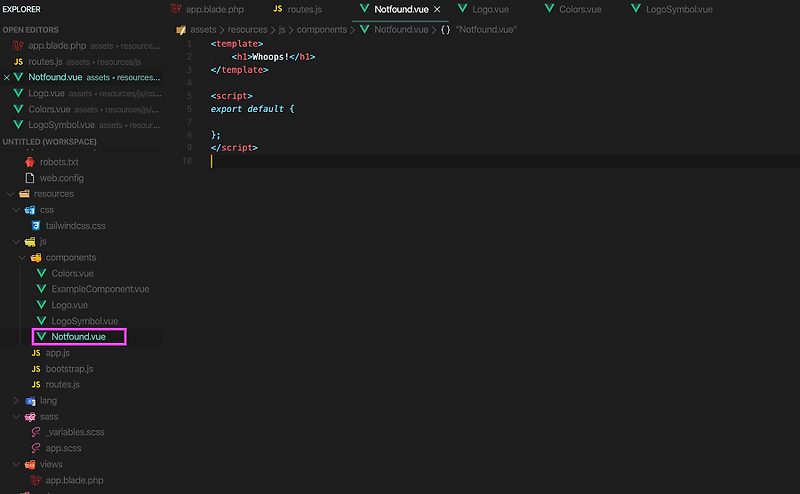The width and height of the screenshot is (800, 494).
Task: Collapse the components folder chevron
Action: [22, 258]
